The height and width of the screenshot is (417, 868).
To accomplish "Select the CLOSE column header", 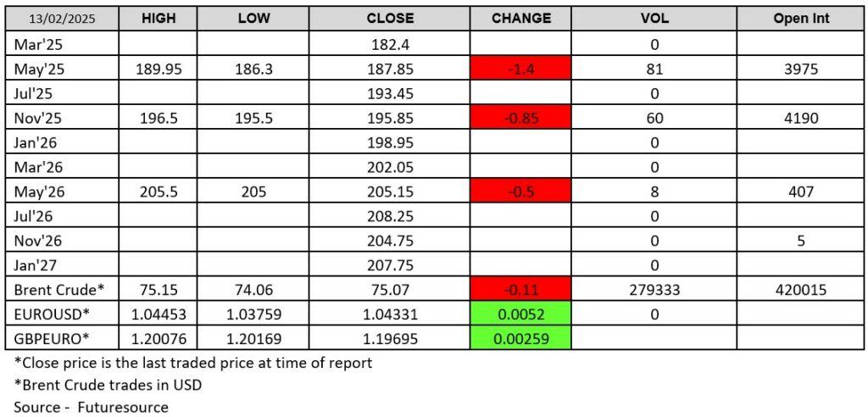I will (x=390, y=18).
